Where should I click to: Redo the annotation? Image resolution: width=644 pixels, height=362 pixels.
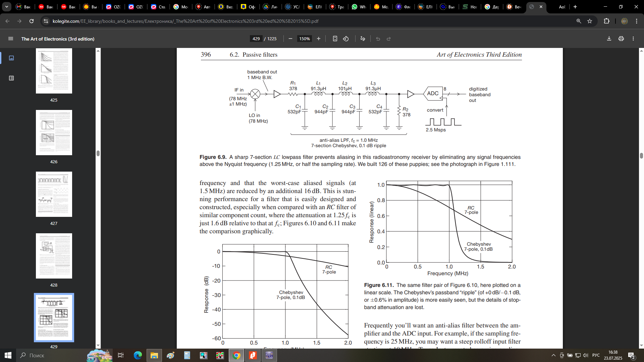(x=389, y=39)
